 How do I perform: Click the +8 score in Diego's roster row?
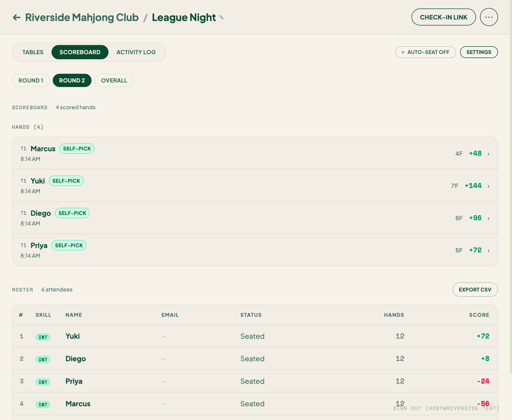485,359
